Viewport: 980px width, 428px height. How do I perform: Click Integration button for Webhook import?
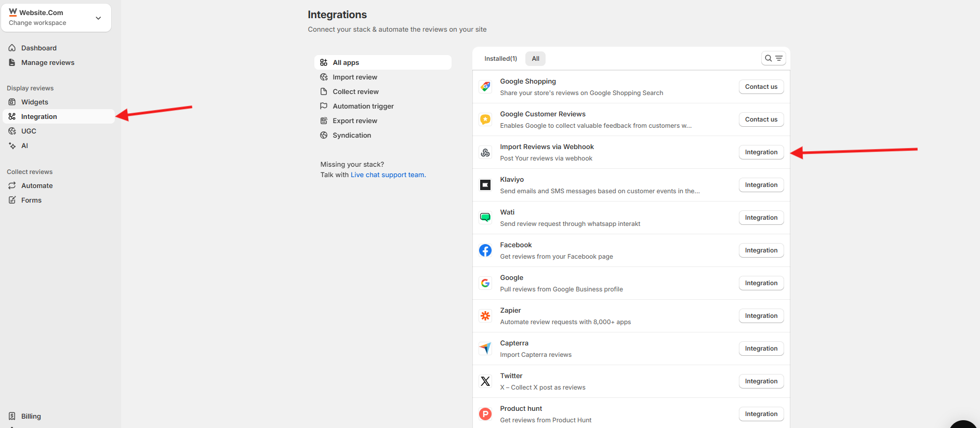click(761, 152)
